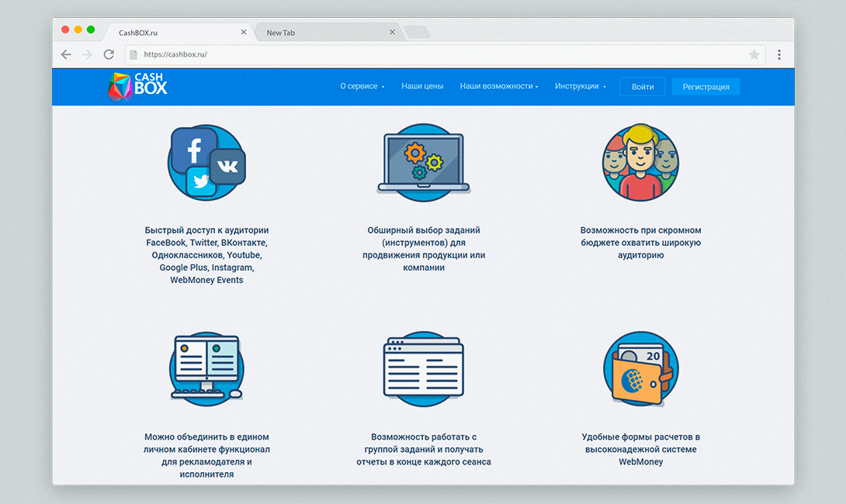Click the browser forward arrow
Viewport: 846px width, 504px height.
coord(87,54)
